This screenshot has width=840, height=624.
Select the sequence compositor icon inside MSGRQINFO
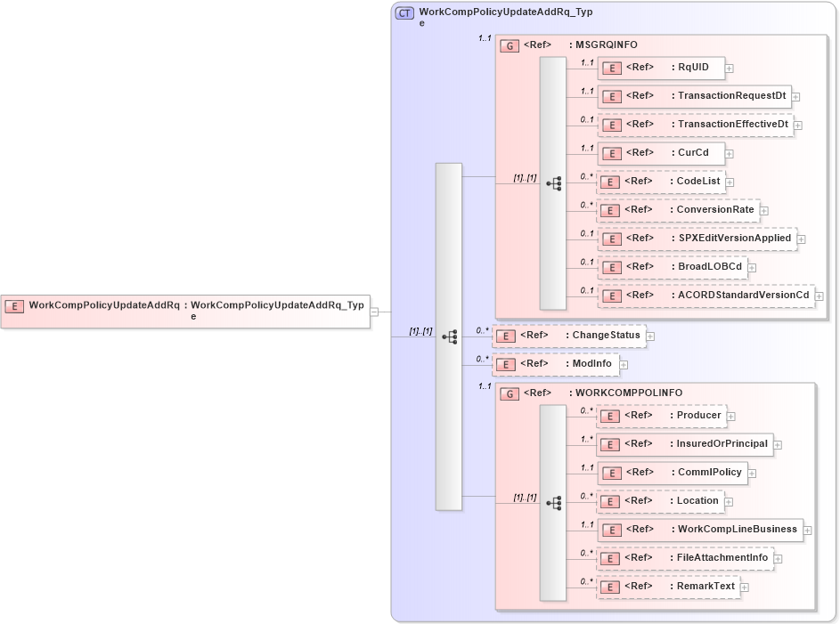(555, 183)
